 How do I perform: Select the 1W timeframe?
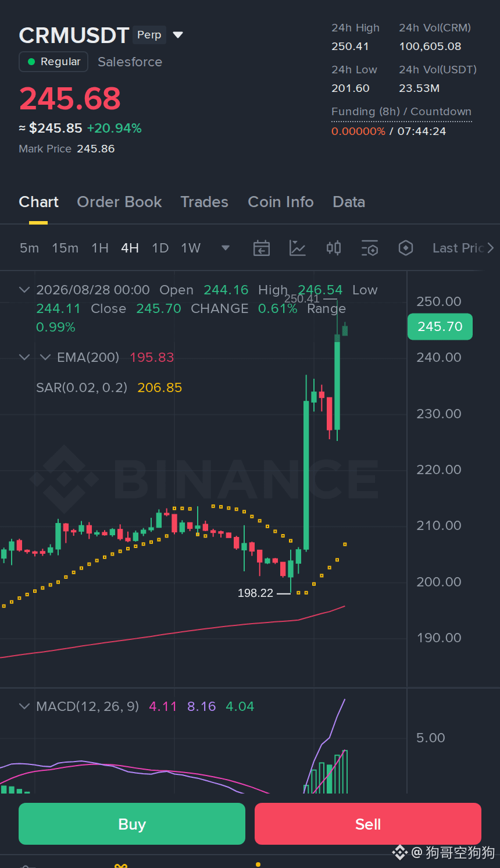[x=191, y=248]
